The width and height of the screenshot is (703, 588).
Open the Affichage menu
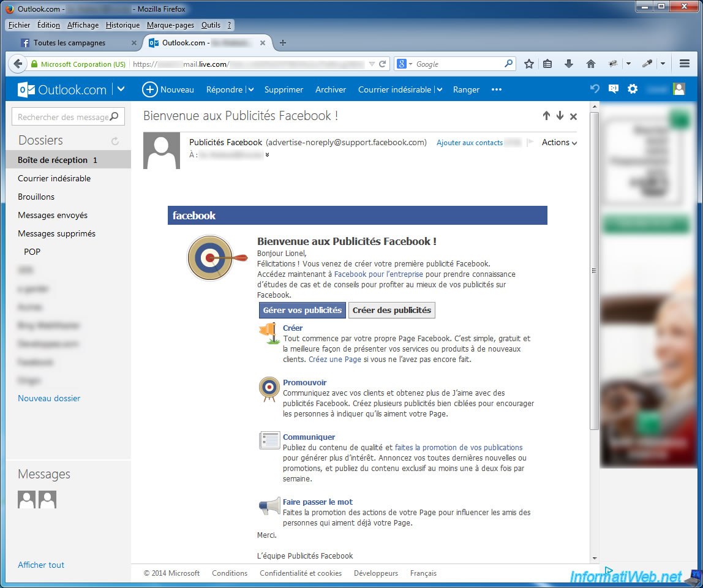click(x=83, y=25)
